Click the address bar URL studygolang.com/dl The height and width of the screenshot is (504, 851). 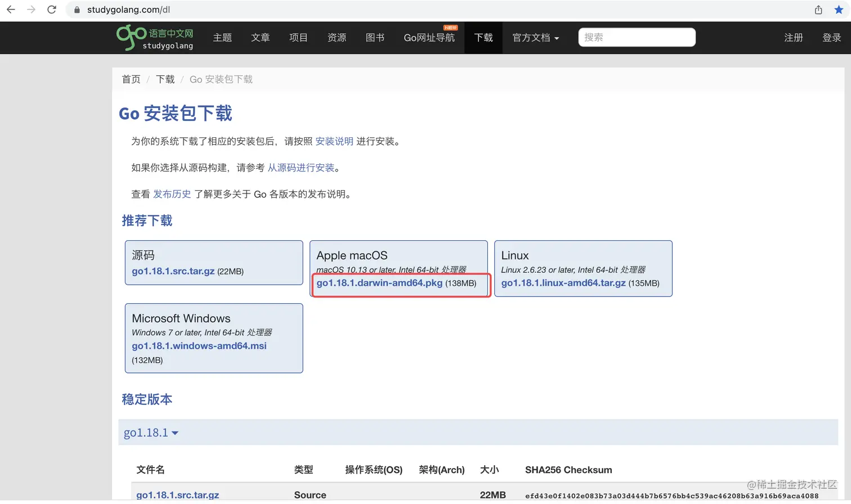point(128,10)
